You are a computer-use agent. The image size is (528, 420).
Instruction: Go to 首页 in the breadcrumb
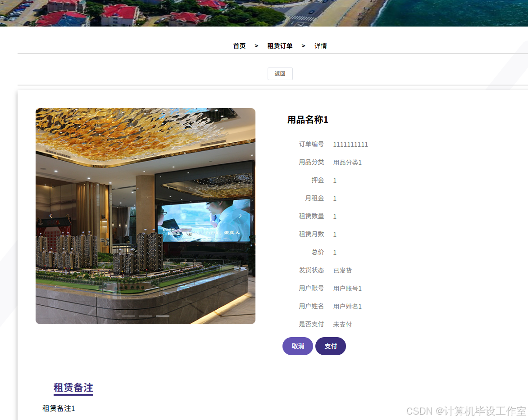click(x=239, y=46)
